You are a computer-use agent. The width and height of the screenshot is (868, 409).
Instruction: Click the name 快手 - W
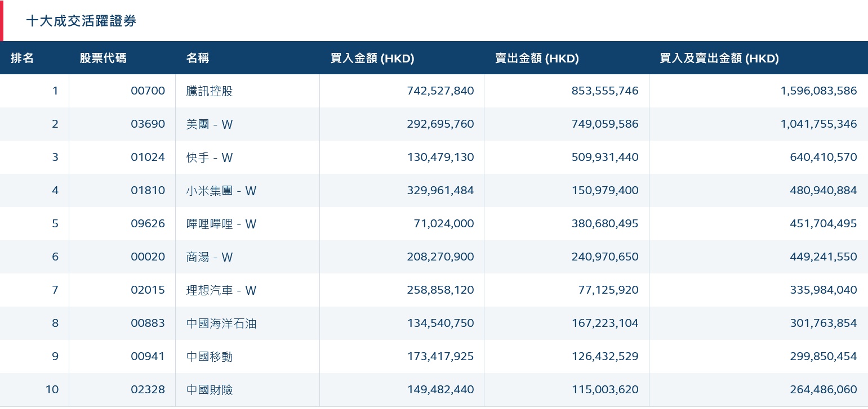point(210,158)
